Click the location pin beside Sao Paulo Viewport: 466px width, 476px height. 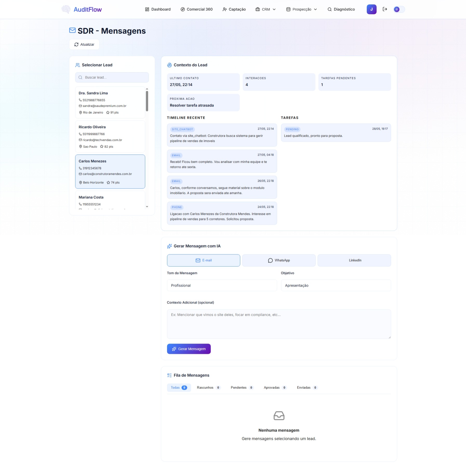(x=81, y=146)
